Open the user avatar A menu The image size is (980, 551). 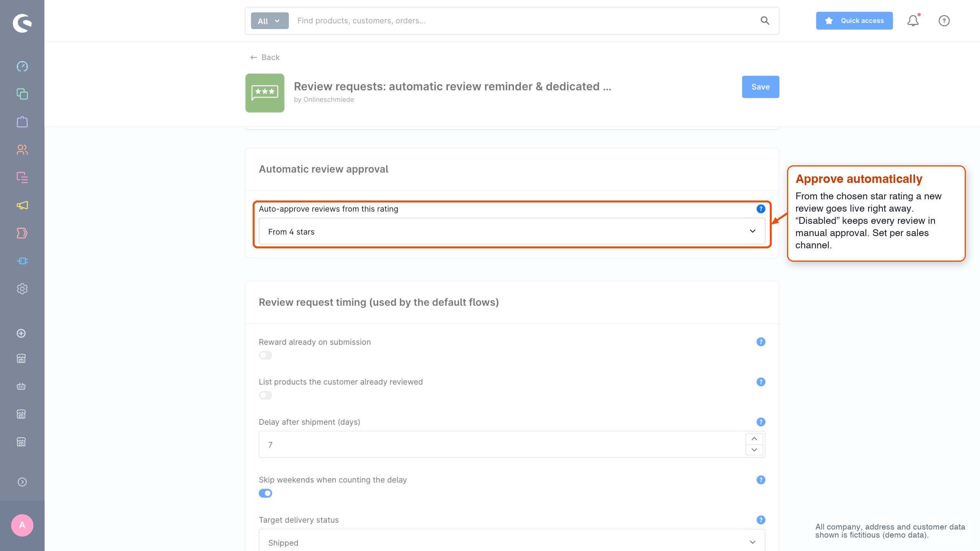(x=22, y=525)
